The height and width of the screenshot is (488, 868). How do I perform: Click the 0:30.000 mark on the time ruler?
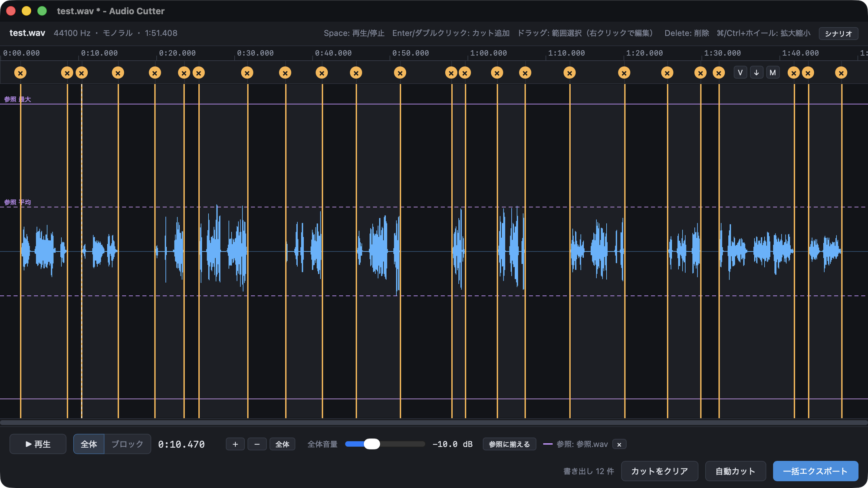point(255,53)
